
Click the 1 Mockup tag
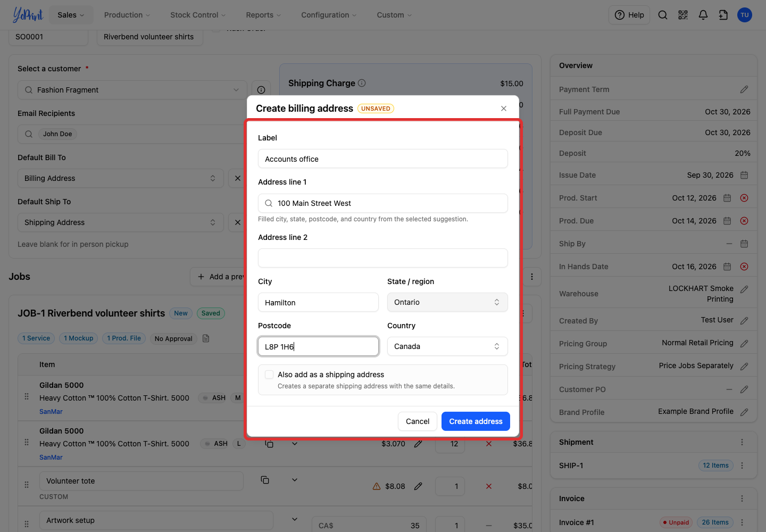(x=78, y=338)
